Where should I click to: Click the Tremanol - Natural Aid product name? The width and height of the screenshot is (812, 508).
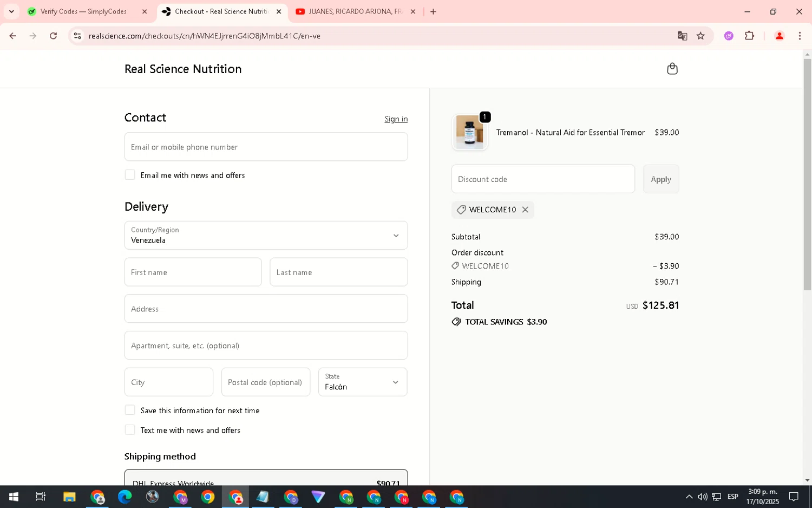570,132
